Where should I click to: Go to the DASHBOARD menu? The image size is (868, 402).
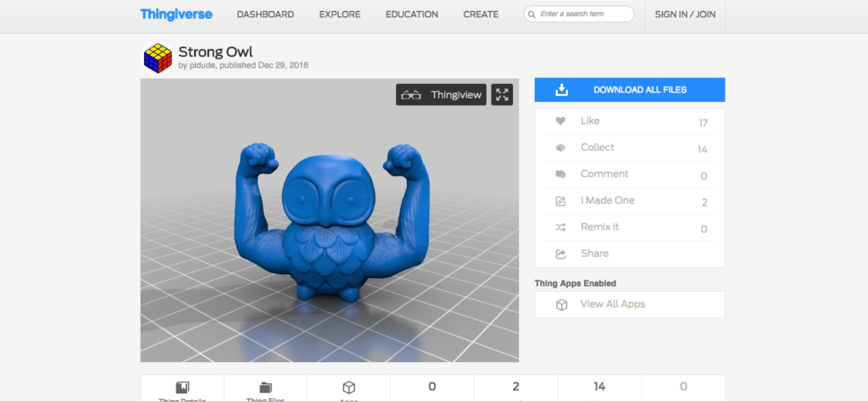[265, 14]
